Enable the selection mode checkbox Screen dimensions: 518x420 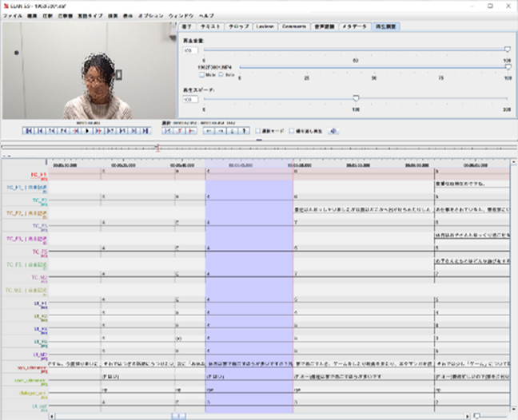[x=257, y=131]
